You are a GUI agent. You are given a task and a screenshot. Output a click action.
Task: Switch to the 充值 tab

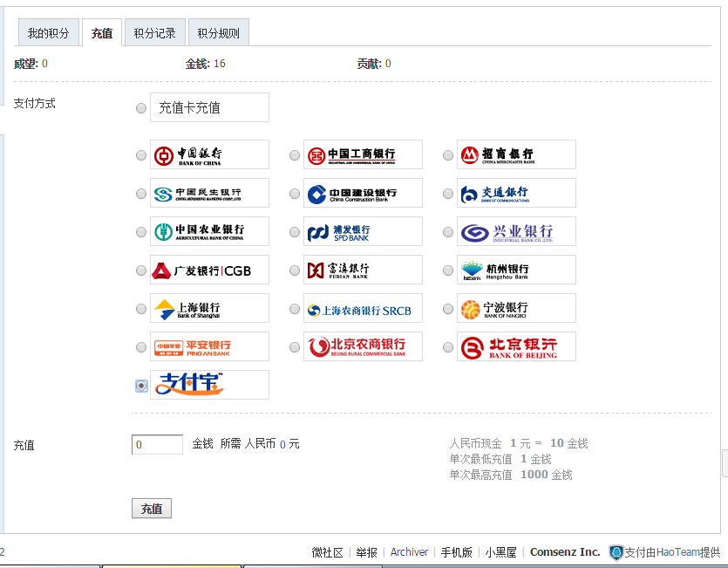[102, 32]
